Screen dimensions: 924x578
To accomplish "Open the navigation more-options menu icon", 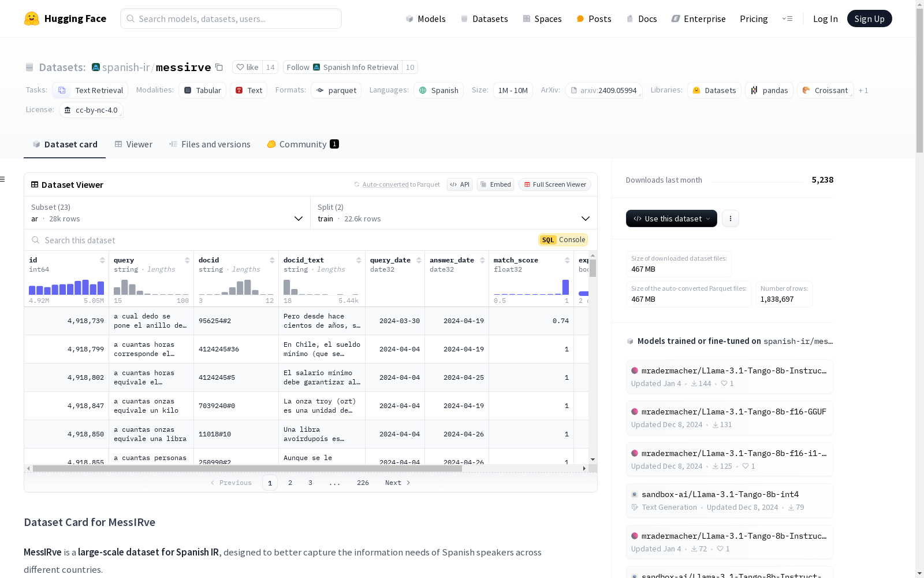I will (x=787, y=18).
